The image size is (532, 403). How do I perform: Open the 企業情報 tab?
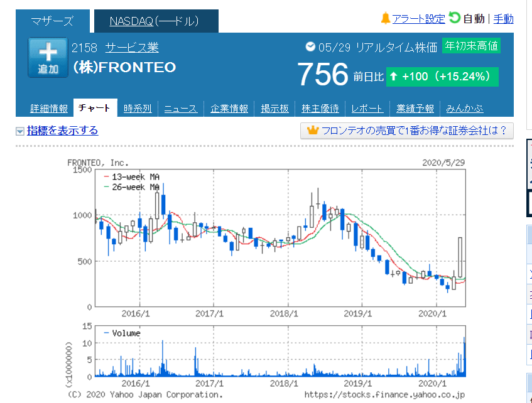tap(229, 109)
